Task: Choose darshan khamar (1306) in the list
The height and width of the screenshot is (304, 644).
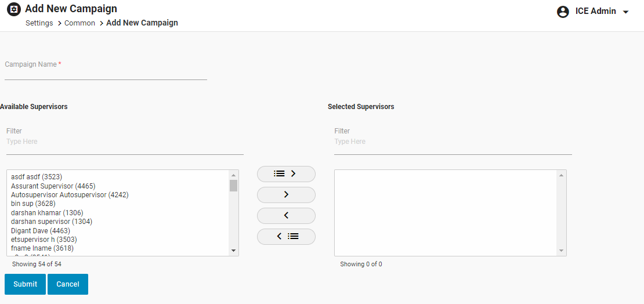Action: pyautogui.click(x=47, y=213)
